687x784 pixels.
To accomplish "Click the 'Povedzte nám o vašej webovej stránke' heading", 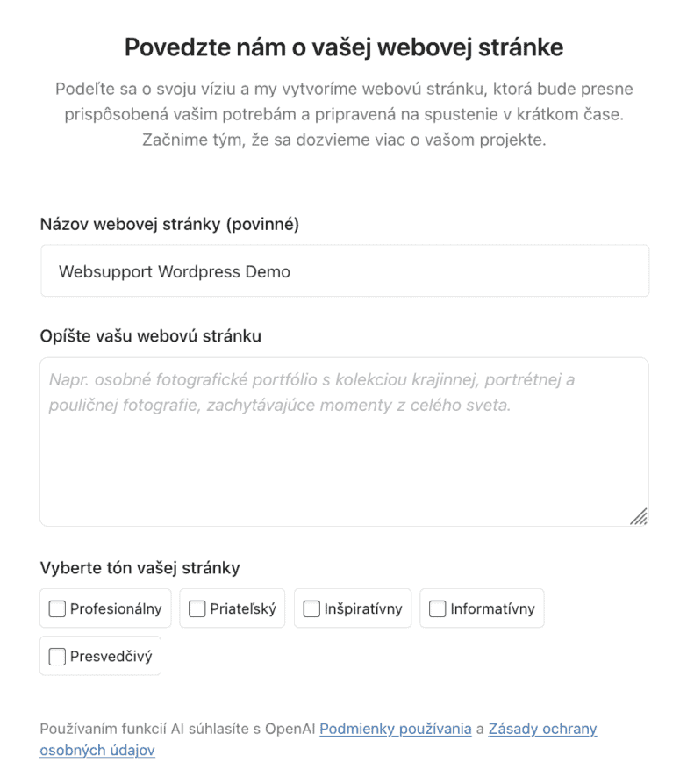I will coord(344,47).
